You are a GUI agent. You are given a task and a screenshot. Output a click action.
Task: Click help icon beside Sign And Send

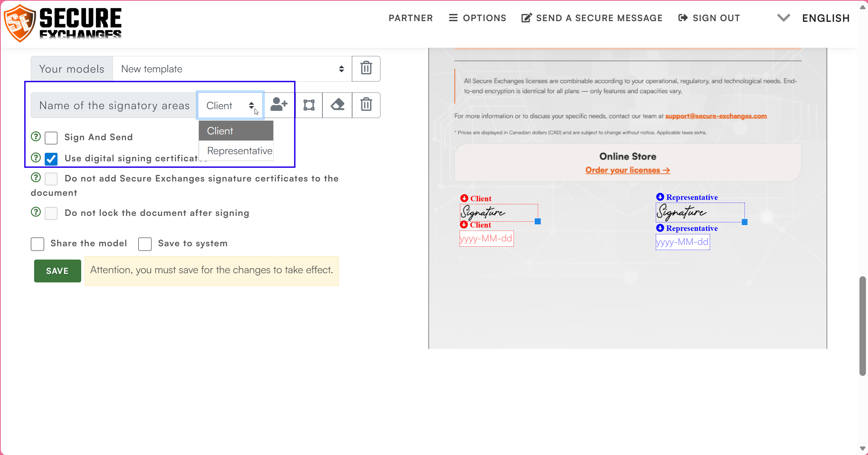36,136
